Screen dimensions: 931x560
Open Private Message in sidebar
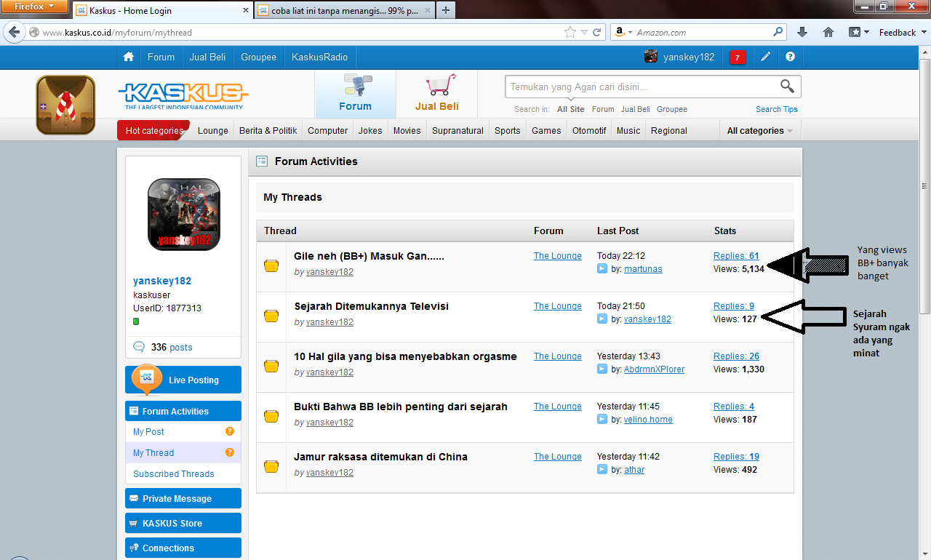pos(183,498)
